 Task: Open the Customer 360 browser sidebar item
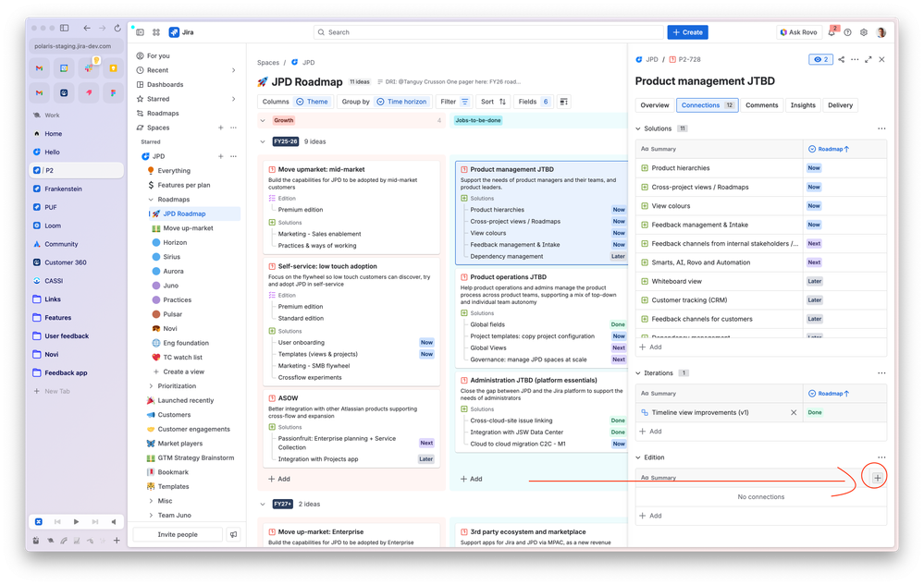point(66,262)
